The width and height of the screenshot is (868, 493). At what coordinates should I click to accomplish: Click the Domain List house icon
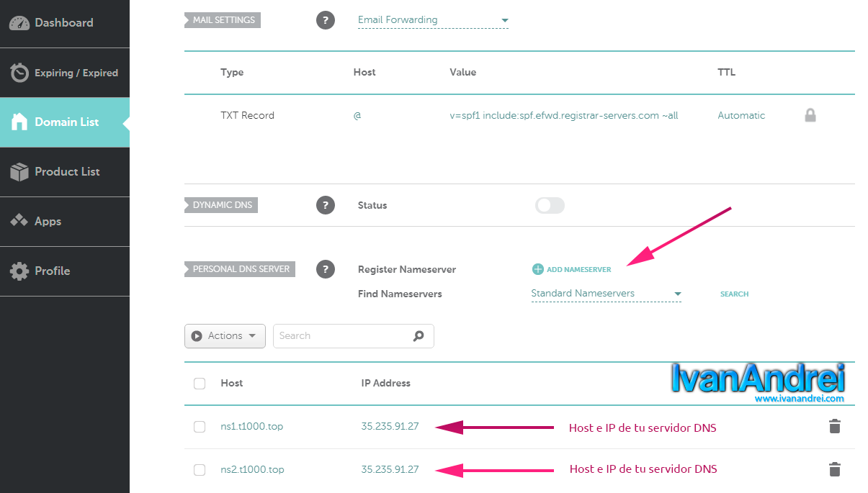[19, 122]
